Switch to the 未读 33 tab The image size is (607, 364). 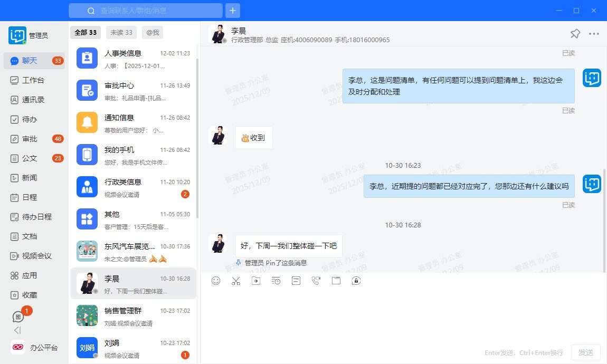121,33
